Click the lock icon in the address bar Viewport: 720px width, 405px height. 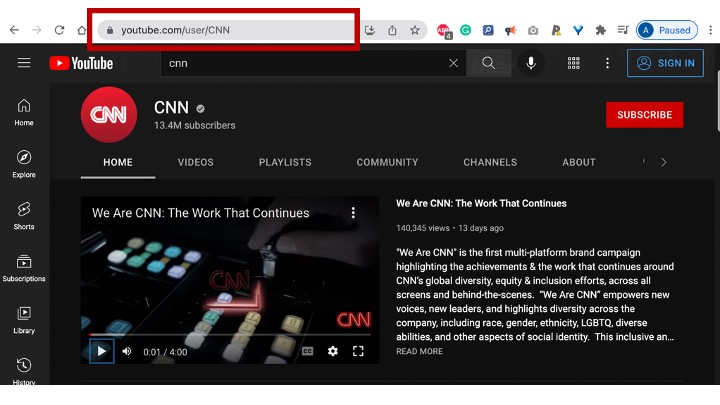(x=110, y=30)
